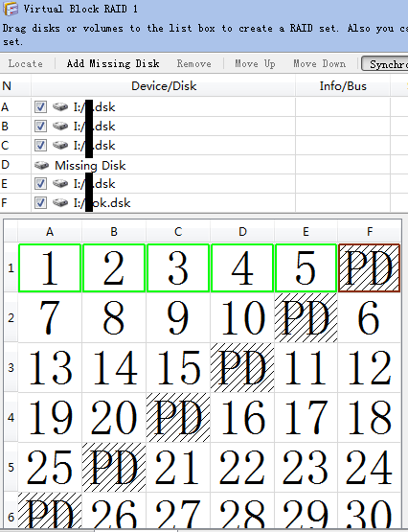Screen dimensions: 408x532
Task: Click the Move Down button
Action: point(319,63)
